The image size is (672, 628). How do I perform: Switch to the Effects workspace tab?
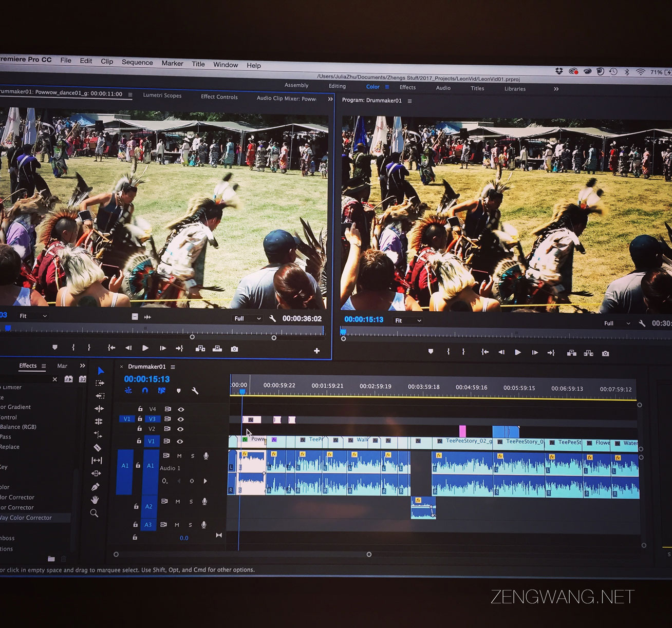point(407,87)
